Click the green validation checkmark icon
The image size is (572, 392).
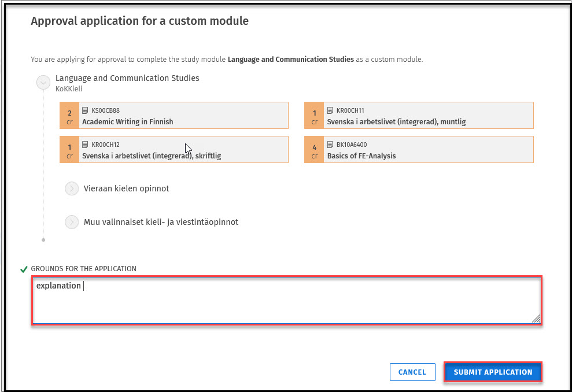pos(24,269)
